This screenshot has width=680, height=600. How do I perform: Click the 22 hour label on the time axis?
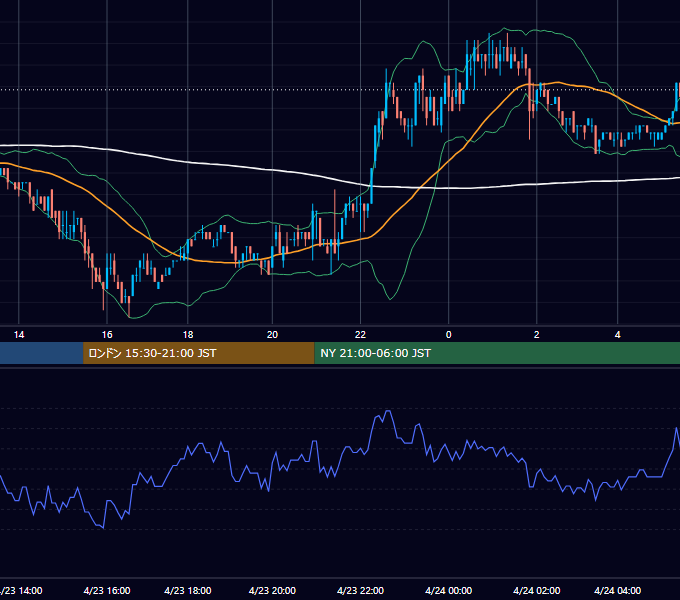coord(360,335)
